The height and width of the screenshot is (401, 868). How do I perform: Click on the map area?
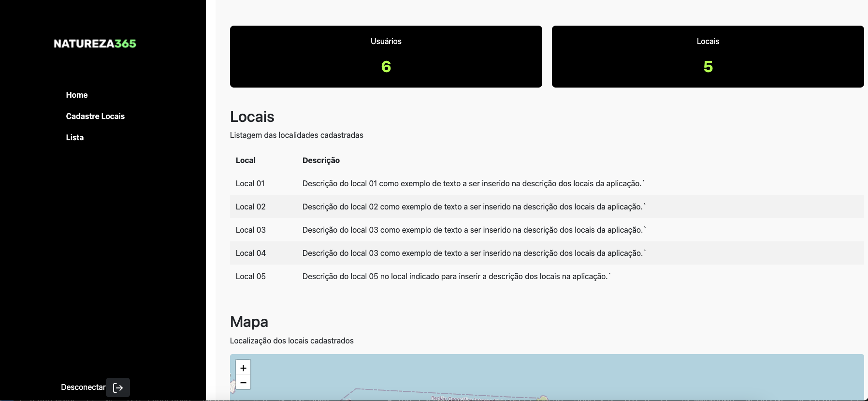coord(547,377)
